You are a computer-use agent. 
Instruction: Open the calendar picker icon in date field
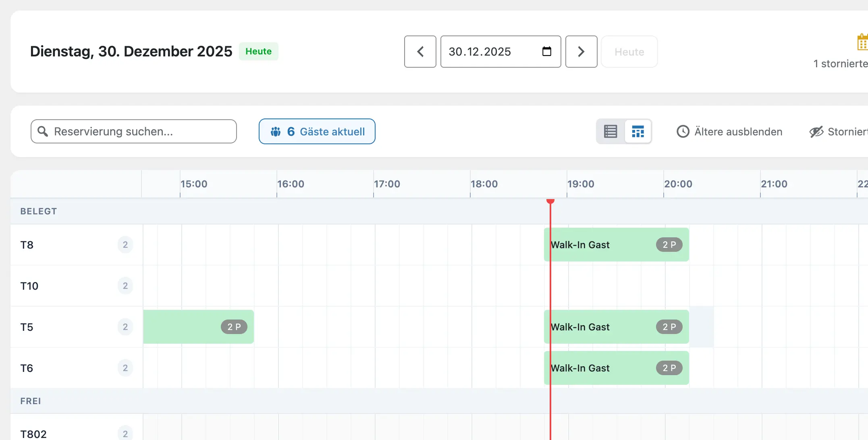click(x=546, y=52)
